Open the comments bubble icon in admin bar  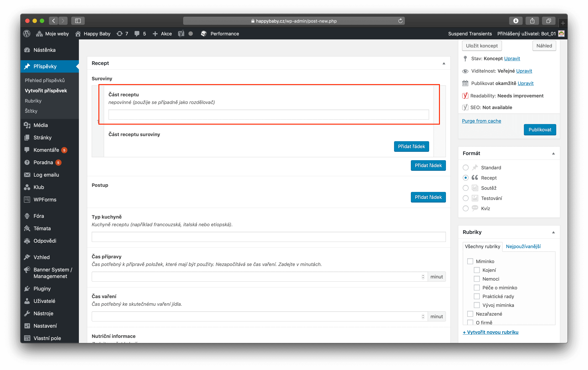point(137,34)
